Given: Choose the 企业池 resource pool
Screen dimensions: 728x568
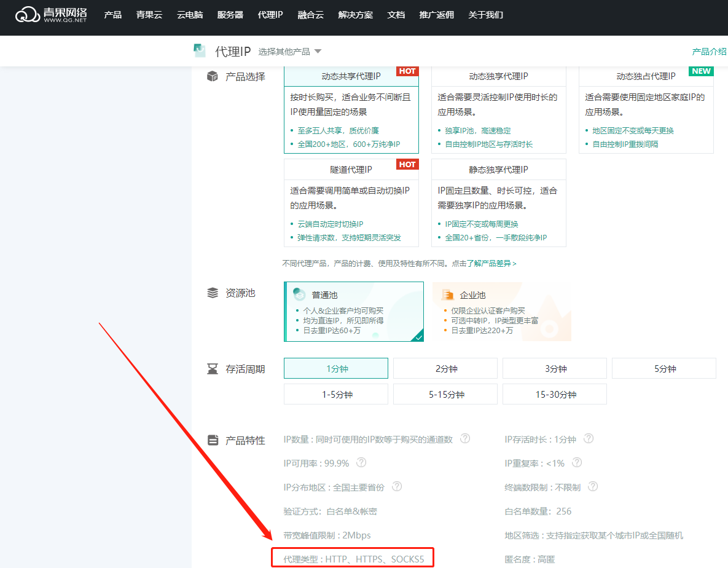Looking at the screenshot, I should [501, 311].
